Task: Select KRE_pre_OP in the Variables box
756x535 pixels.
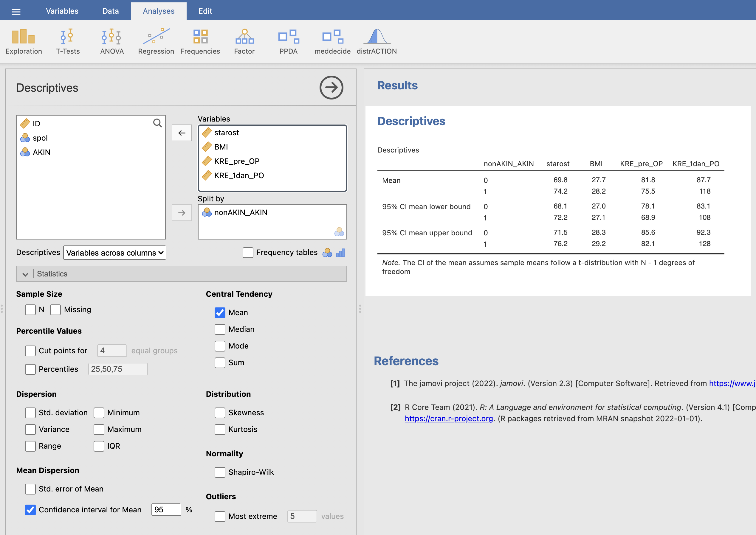Action: point(272,161)
